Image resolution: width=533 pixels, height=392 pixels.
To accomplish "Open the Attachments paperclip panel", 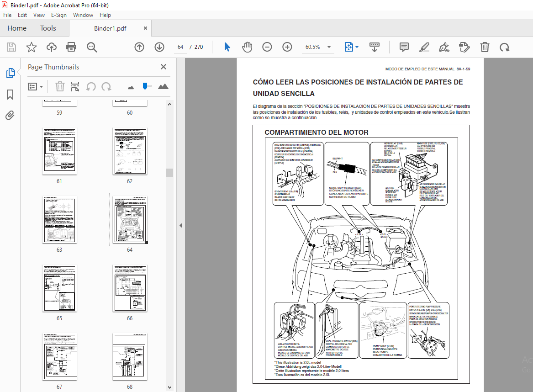I will point(10,116).
